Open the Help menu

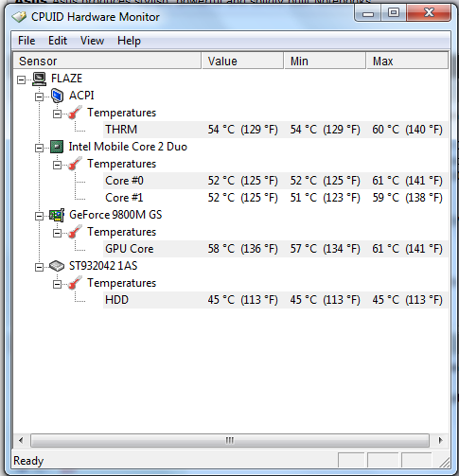[x=129, y=41]
